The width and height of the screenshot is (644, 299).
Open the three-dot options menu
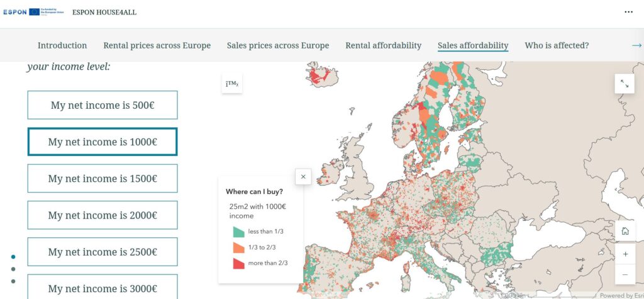628,12
